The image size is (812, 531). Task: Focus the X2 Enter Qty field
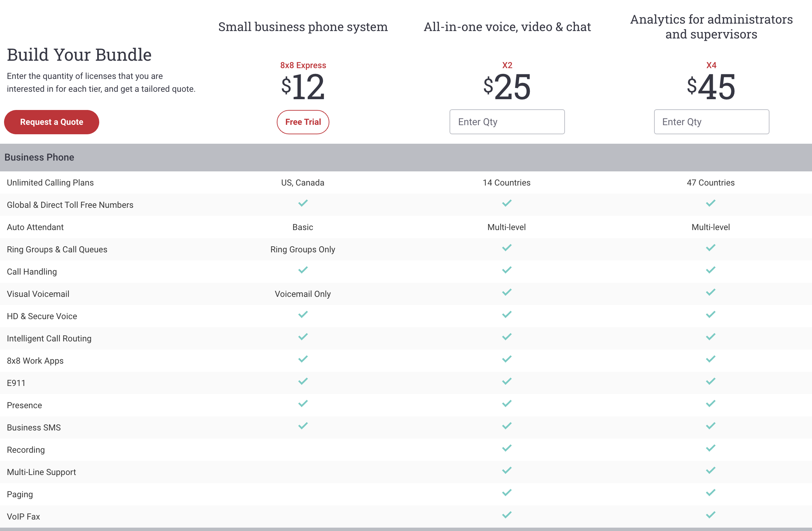[507, 122]
